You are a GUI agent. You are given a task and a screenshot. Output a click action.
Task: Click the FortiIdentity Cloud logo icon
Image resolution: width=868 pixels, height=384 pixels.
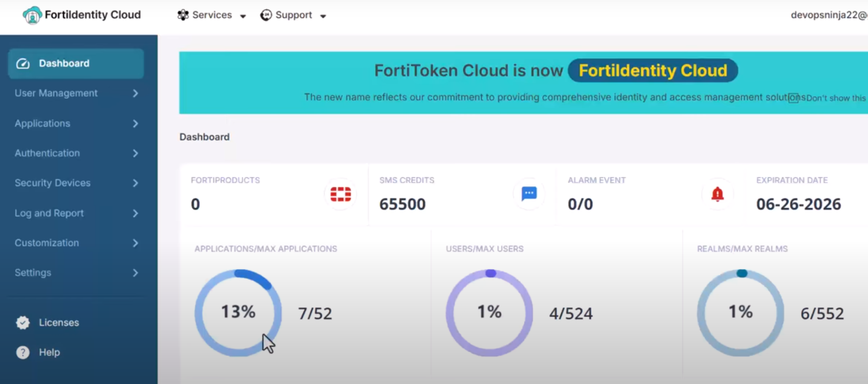[32, 15]
